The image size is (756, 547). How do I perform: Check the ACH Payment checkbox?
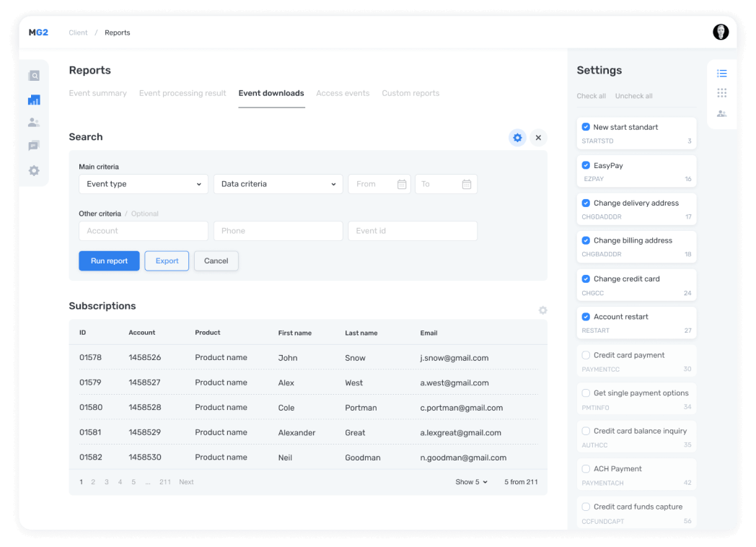click(586, 469)
